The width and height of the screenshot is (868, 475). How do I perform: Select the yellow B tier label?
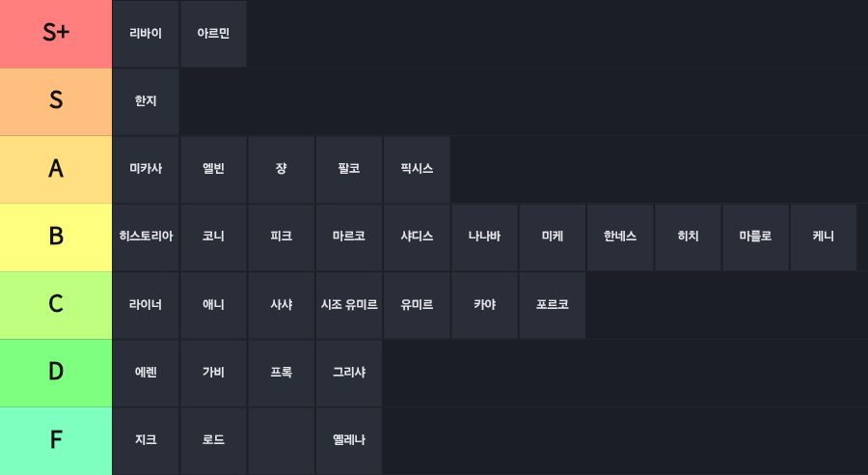(x=56, y=237)
